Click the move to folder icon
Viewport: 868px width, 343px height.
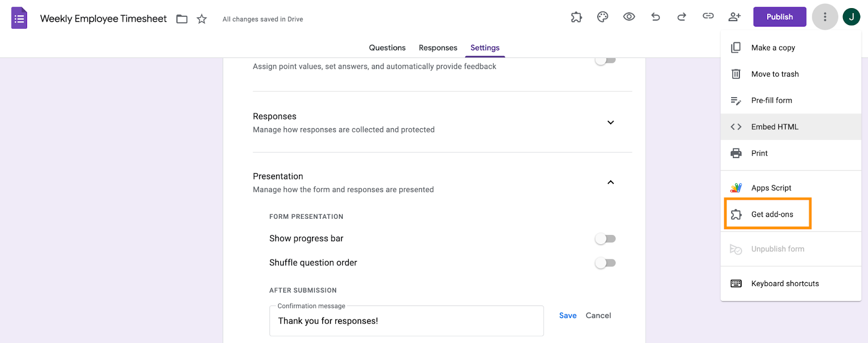tap(182, 19)
